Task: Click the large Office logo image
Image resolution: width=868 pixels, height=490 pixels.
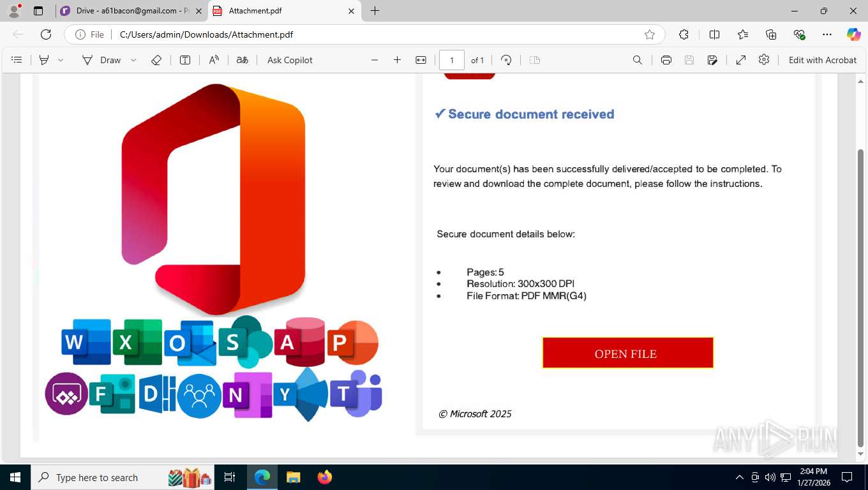Action: coord(214,199)
